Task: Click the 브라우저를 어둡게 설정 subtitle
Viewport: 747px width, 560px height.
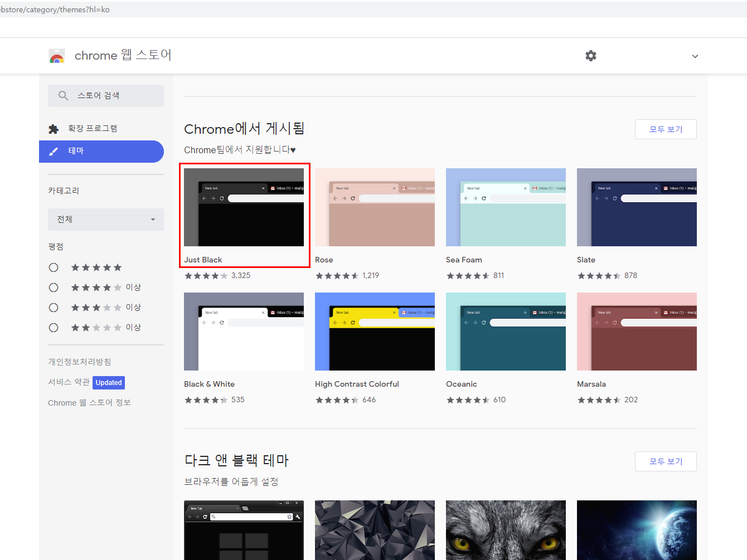Action: tap(231, 481)
